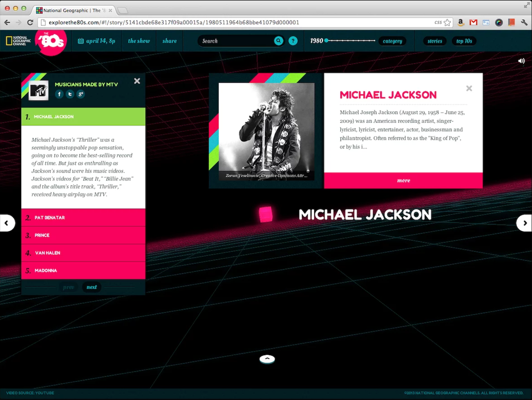
Task: Click Musicians Made by MTV heading
Action: pos(86,84)
